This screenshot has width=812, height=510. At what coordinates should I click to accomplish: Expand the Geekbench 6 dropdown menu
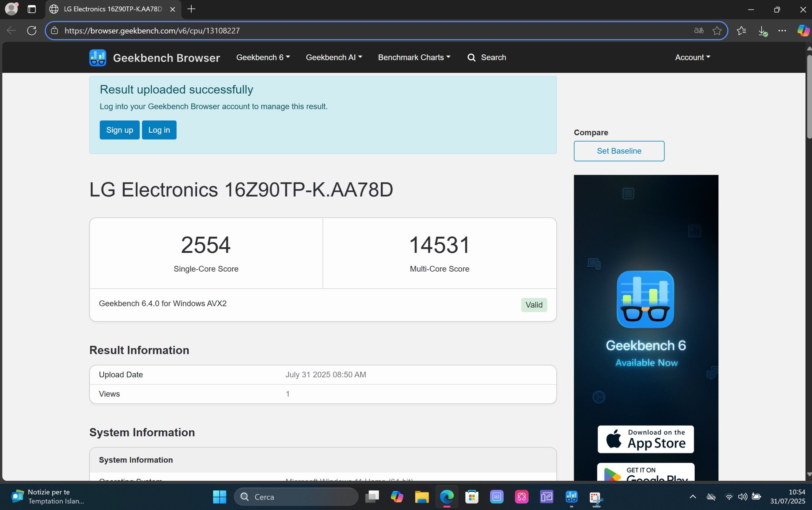pos(263,57)
